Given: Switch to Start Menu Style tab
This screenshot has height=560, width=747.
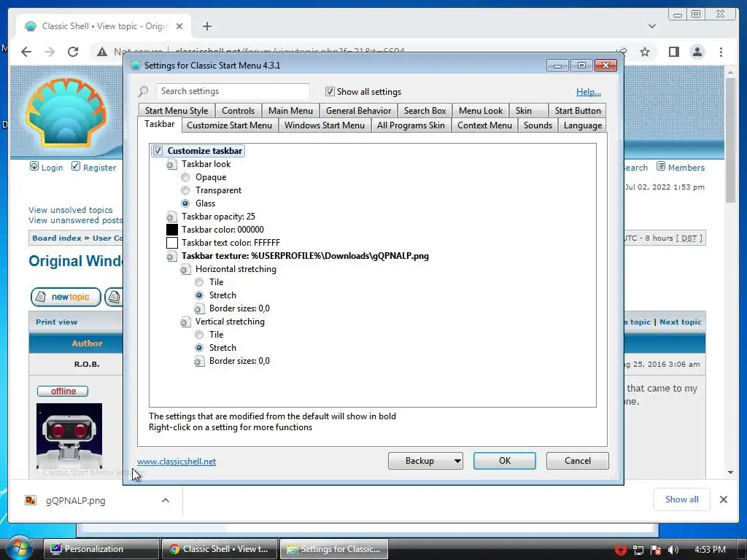Looking at the screenshot, I should [177, 111].
